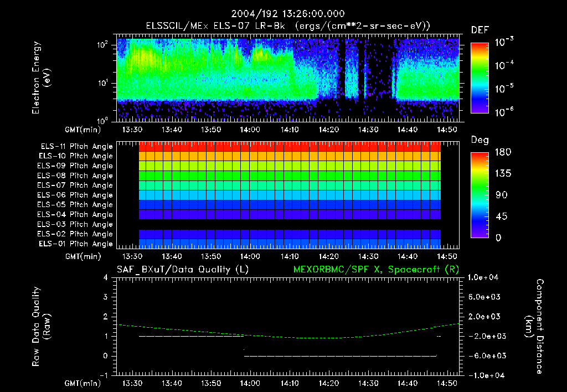
Task: Click the green MEXORBMC/SPF X, Spacecraft (R) title
Action: 376,270
